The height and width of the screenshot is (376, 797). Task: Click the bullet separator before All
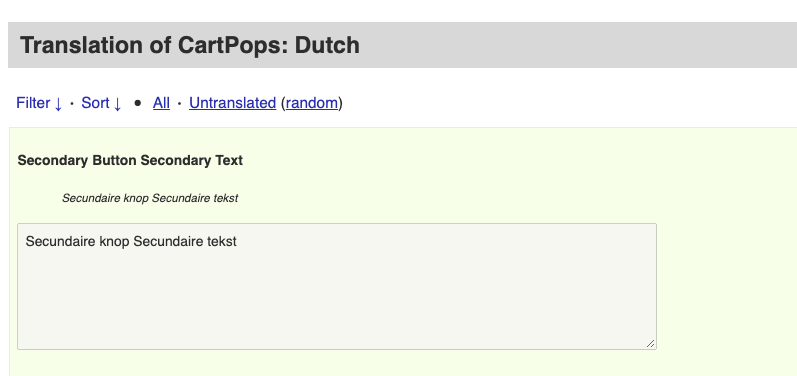coord(137,103)
